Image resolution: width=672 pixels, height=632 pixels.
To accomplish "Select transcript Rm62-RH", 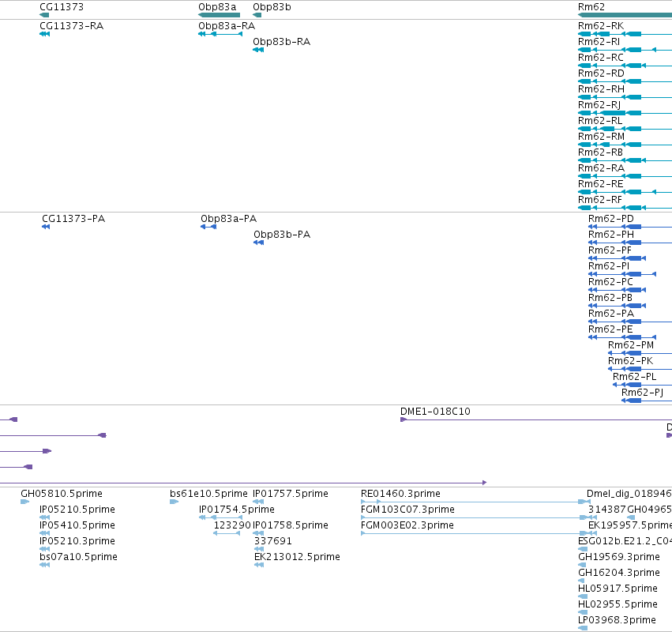I will (x=601, y=89).
